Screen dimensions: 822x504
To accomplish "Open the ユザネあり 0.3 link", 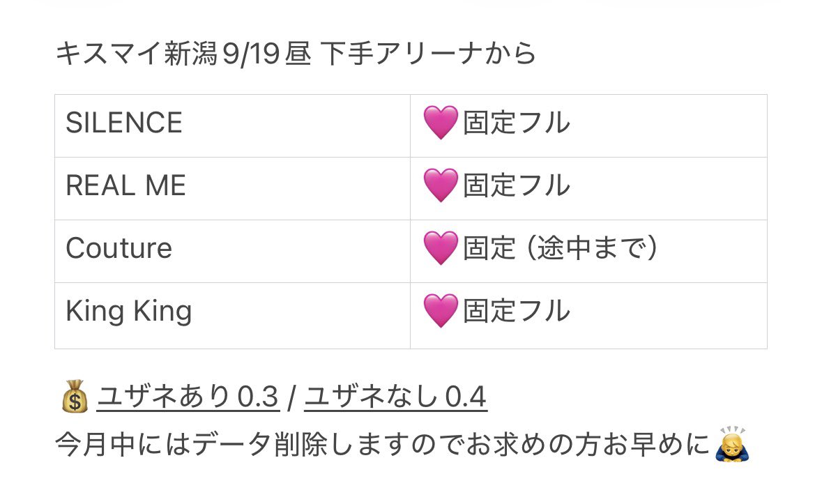I will pos(188,397).
